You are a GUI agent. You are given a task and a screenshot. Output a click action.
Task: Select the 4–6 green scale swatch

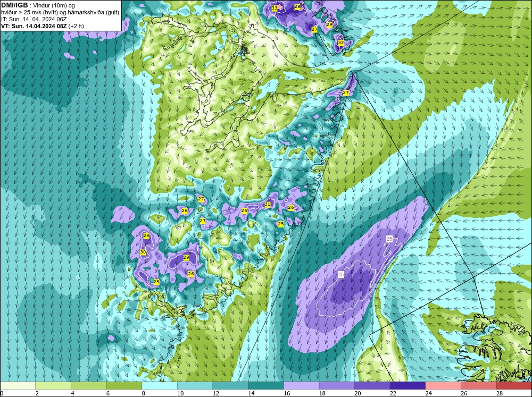[x=88, y=385]
